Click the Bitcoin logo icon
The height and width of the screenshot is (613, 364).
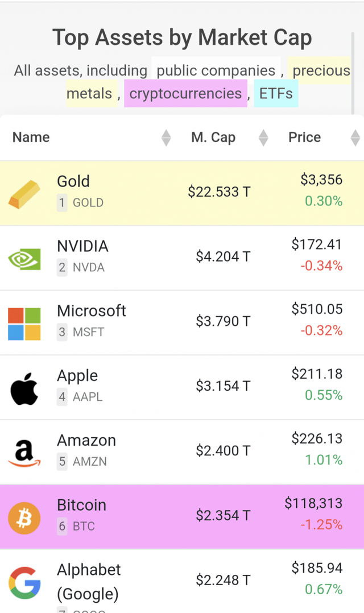point(24,518)
